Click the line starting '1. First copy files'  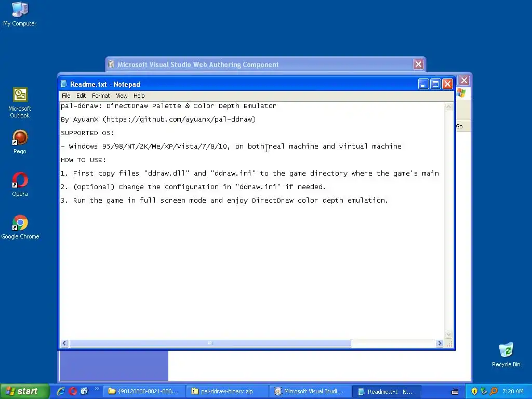click(x=250, y=174)
